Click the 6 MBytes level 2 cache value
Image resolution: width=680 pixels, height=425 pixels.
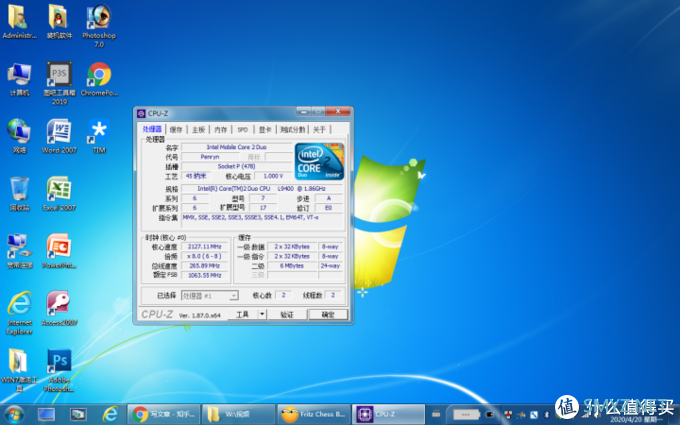pos(292,265)
